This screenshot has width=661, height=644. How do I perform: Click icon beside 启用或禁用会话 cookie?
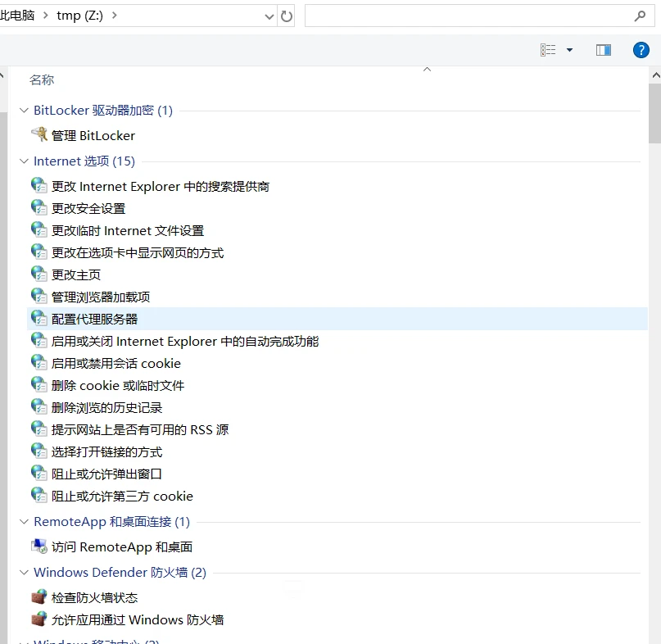(x=39, y=363)
